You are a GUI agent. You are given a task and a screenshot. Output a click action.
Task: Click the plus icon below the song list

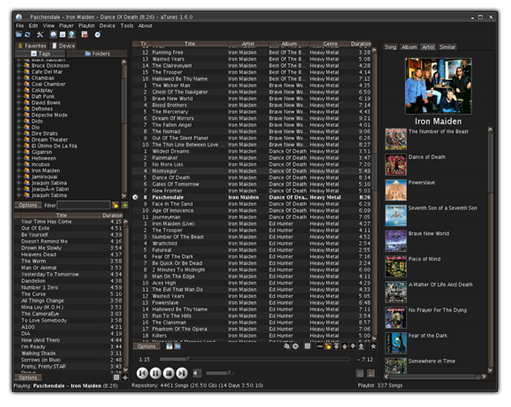tap(125, 377)
